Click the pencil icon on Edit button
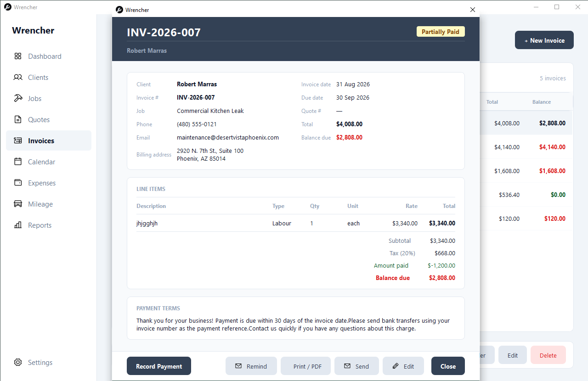 click(x=396, y=366)
